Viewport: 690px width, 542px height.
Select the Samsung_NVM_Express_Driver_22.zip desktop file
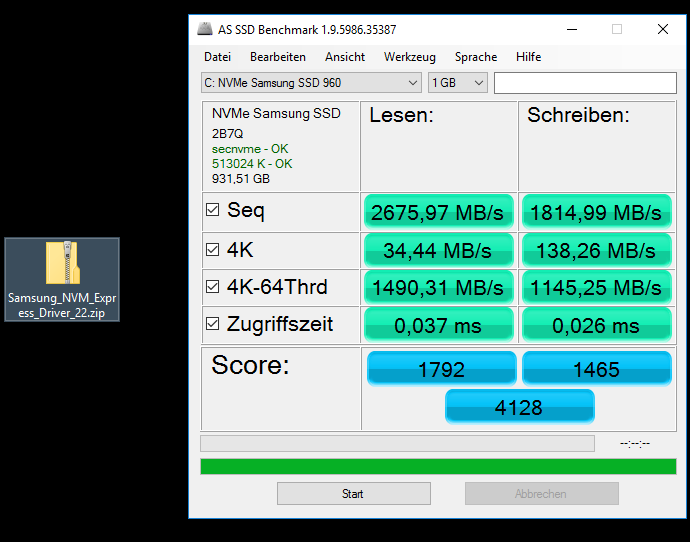point(62,279)
